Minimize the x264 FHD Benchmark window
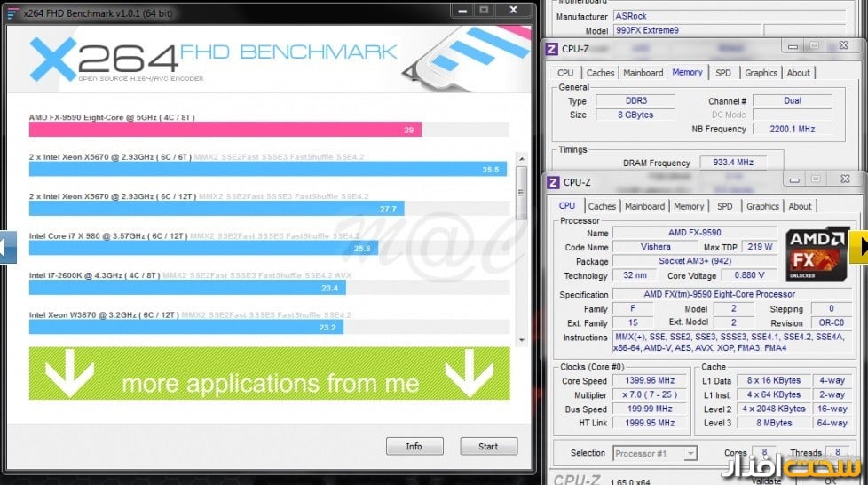 pos(462,10)
